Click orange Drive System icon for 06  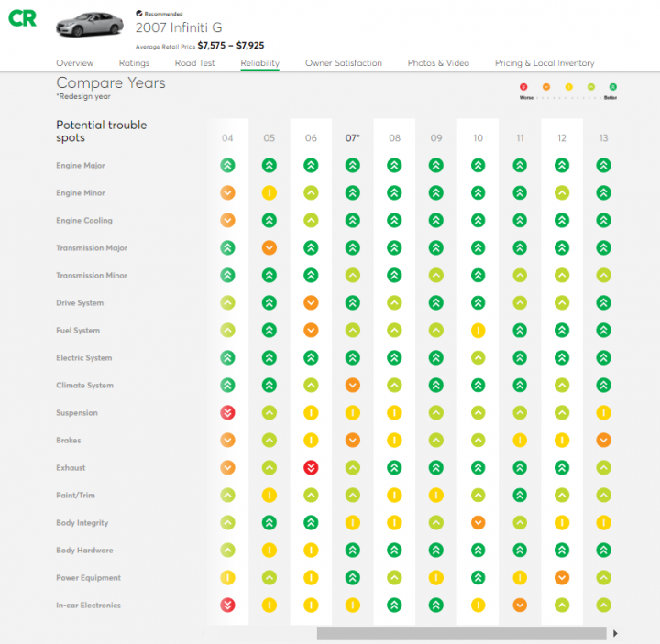pos(311,302)
